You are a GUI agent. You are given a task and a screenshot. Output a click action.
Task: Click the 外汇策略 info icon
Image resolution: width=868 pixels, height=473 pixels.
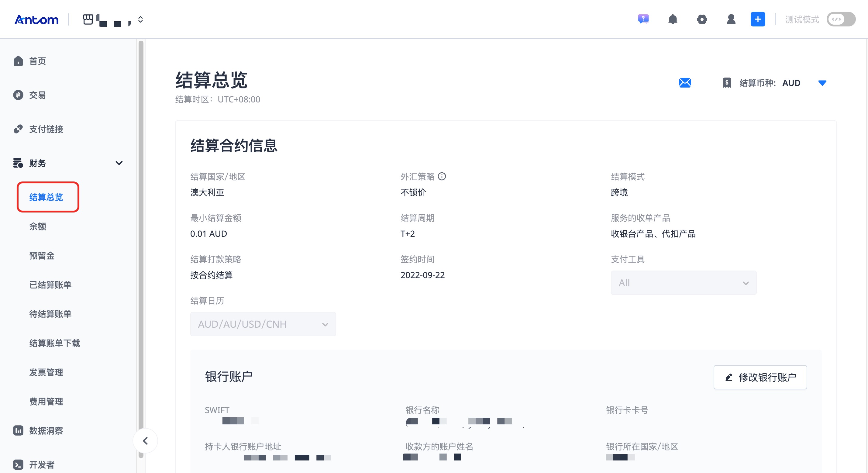(x=443, y=176)
